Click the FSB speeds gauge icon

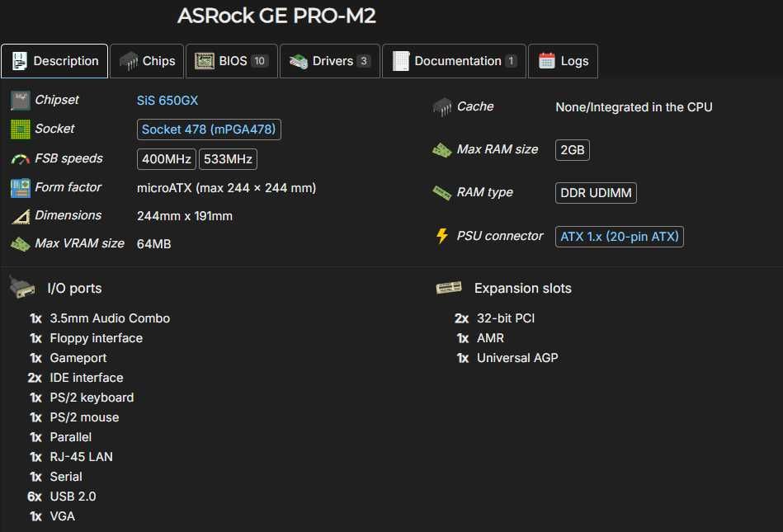point(21,159)
